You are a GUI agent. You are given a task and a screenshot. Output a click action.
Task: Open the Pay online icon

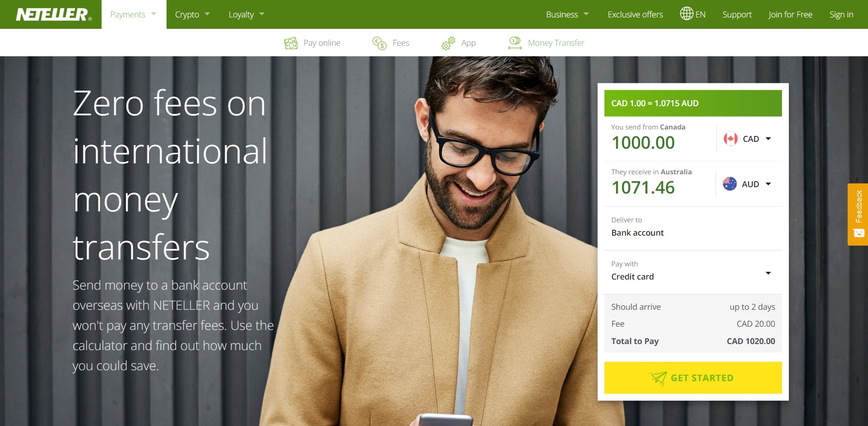291,43
